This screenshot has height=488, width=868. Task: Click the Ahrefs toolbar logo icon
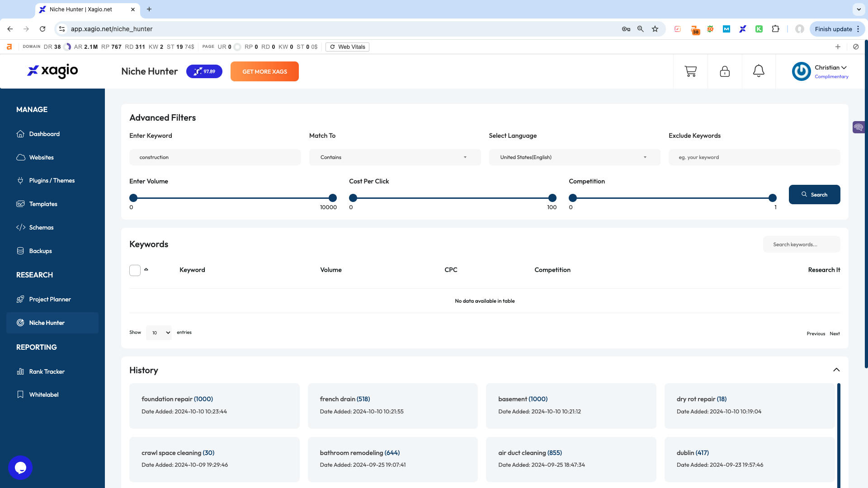click(x=9, y=47)
